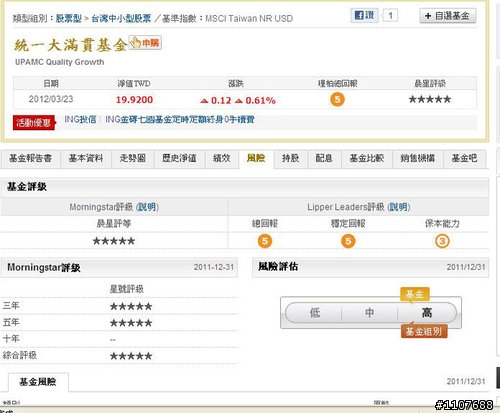Viewport: 500px width, 413px height.
Task: Click the net value 19.9200
Action: (134, 100)
